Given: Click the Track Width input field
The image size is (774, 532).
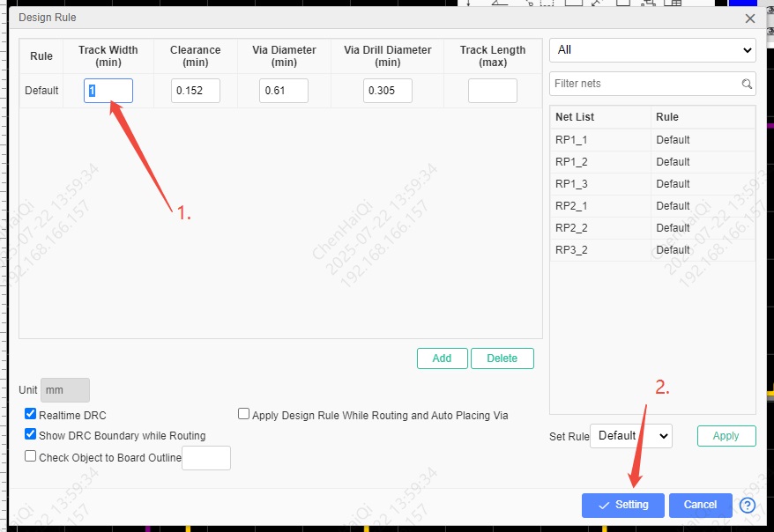Looking at the screenshot, I should [108, 91].
